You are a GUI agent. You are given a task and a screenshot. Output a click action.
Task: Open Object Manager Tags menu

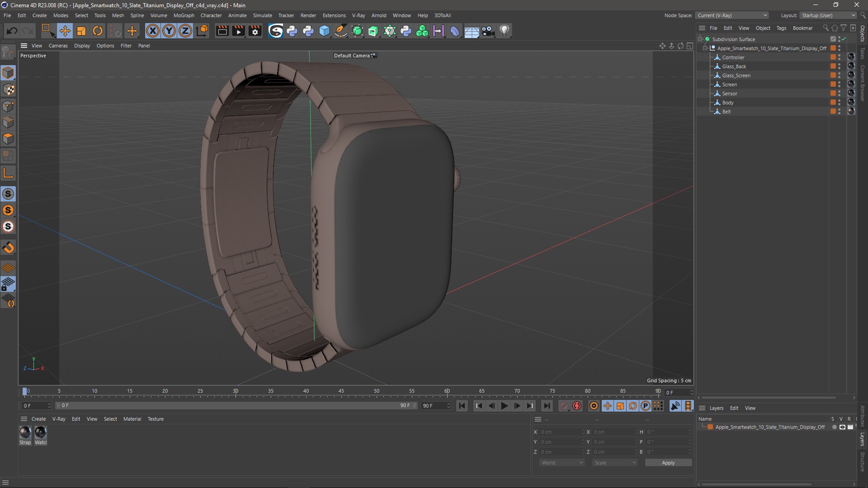(781, 28)
